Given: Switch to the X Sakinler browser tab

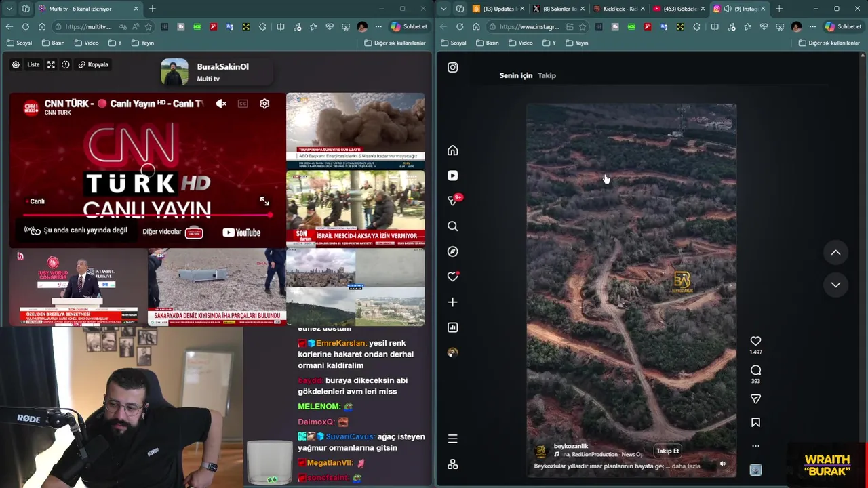Looking at the screenshot, I should [559, 9].
